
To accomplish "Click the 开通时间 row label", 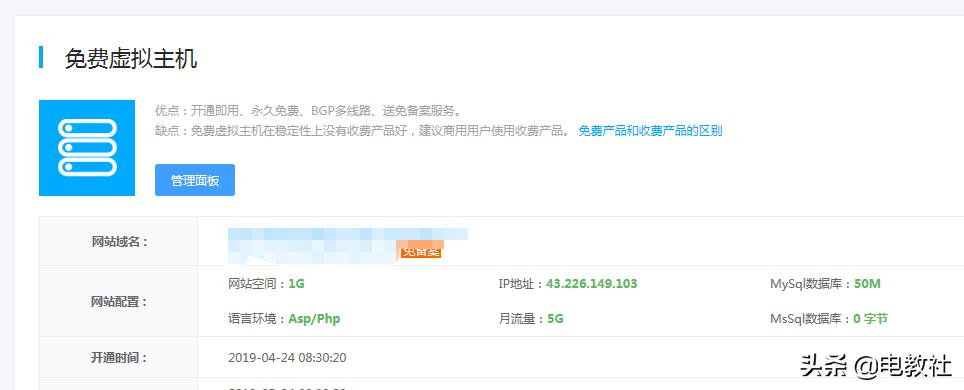I will [119, 357].
